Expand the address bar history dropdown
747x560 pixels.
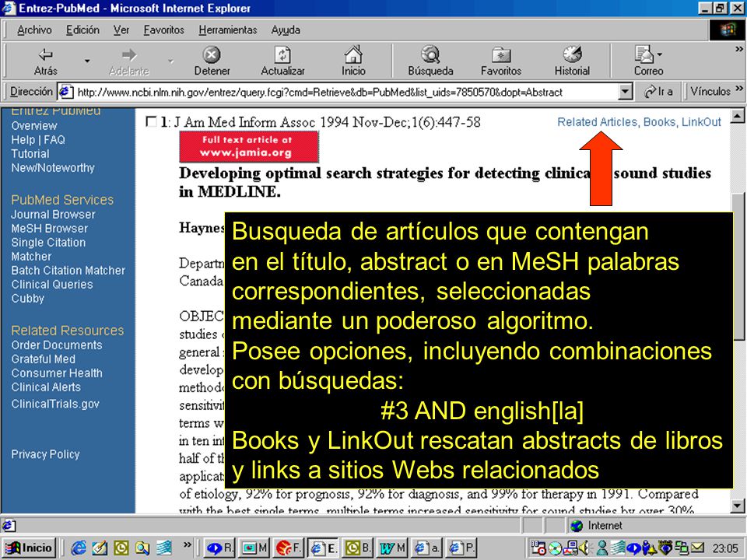click(x=625, y=92)
